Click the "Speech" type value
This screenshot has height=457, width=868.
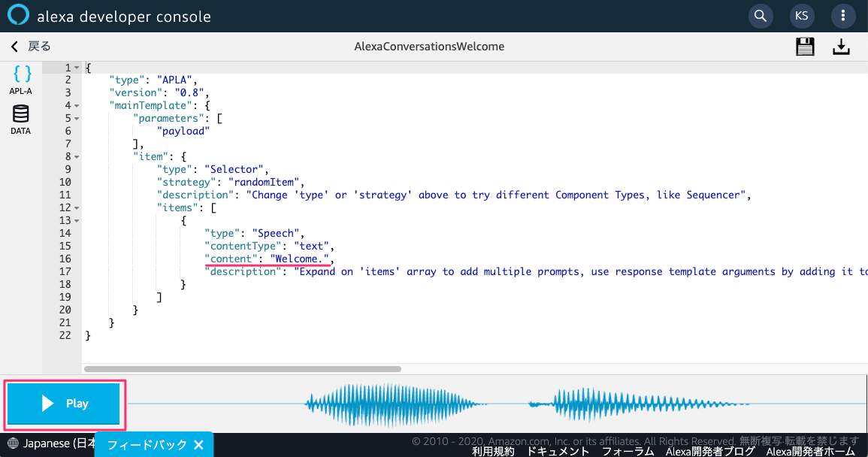click(276, 233)
